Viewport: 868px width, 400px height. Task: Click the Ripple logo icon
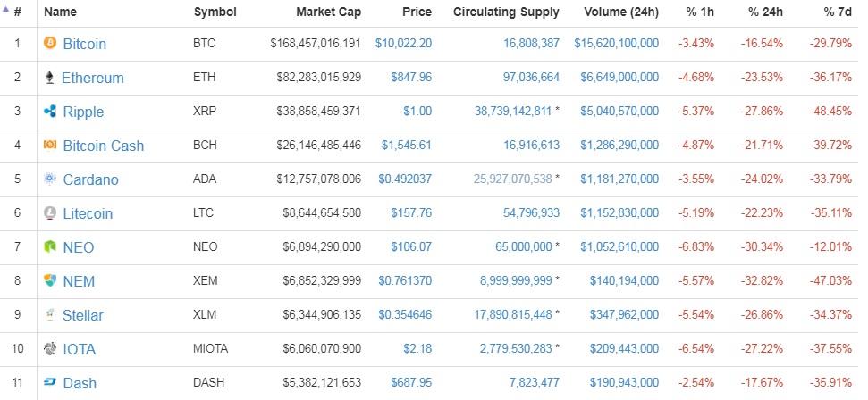[x=50, y=112]
